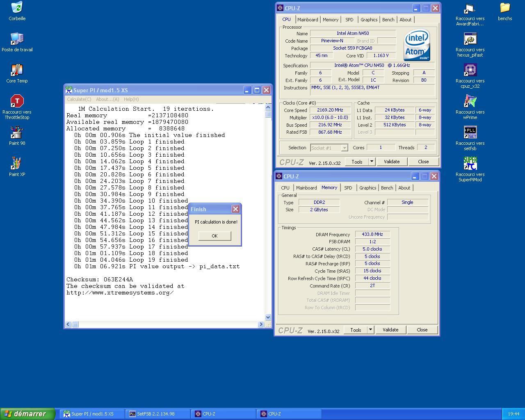Click the Super PI title bar app icon

[69, 90]
